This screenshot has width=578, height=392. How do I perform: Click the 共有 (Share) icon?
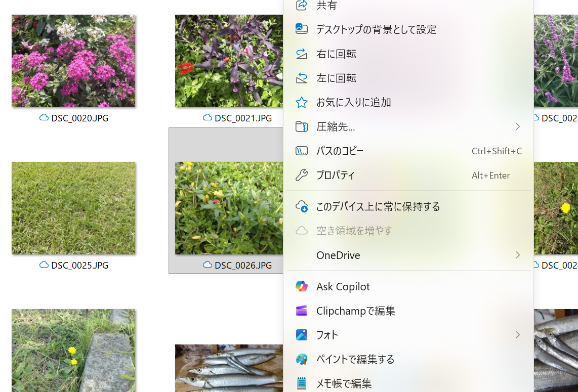[302, 5]
